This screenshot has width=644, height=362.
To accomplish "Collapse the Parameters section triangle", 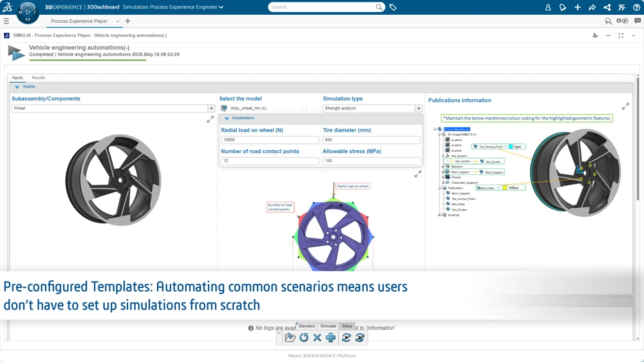I will (226, 118).
